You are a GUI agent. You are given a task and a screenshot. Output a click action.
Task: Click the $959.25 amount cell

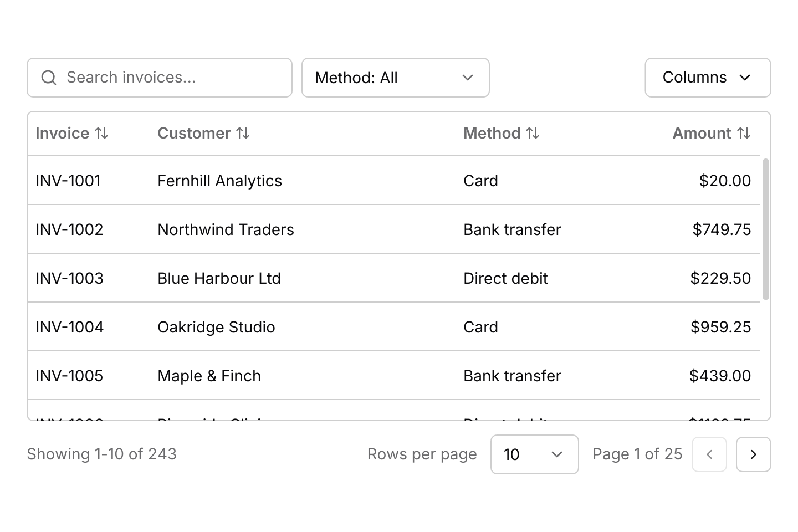click(720, 327)
